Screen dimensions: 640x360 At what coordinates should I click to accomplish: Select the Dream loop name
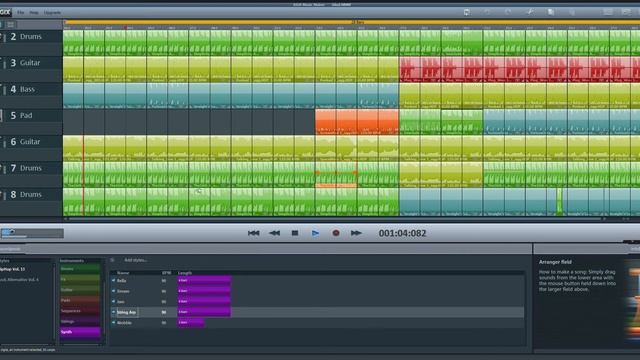coord(123,291)
